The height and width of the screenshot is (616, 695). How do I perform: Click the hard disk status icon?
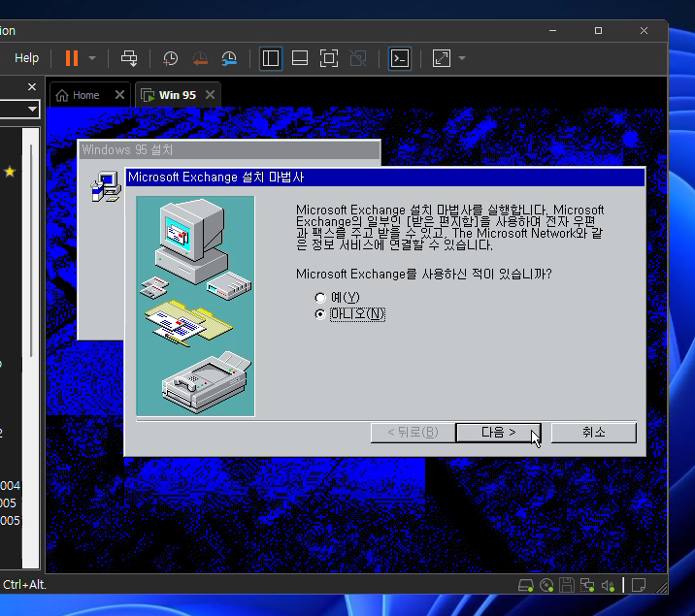tap(526, 586)
